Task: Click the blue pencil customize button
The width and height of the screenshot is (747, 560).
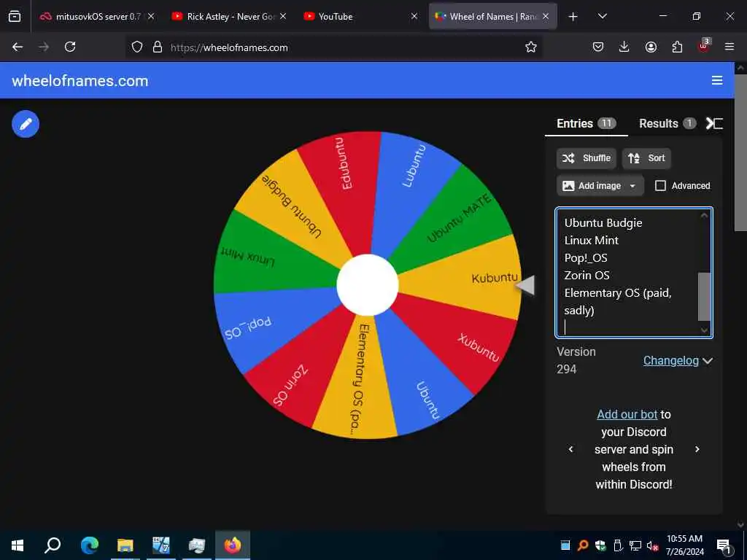Action: tap(26, 124)
